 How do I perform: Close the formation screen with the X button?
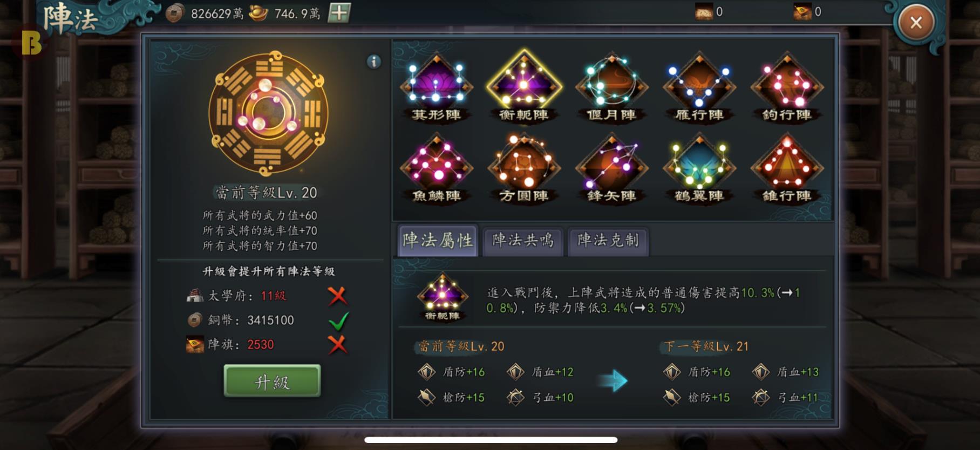(x=916, y=23)
